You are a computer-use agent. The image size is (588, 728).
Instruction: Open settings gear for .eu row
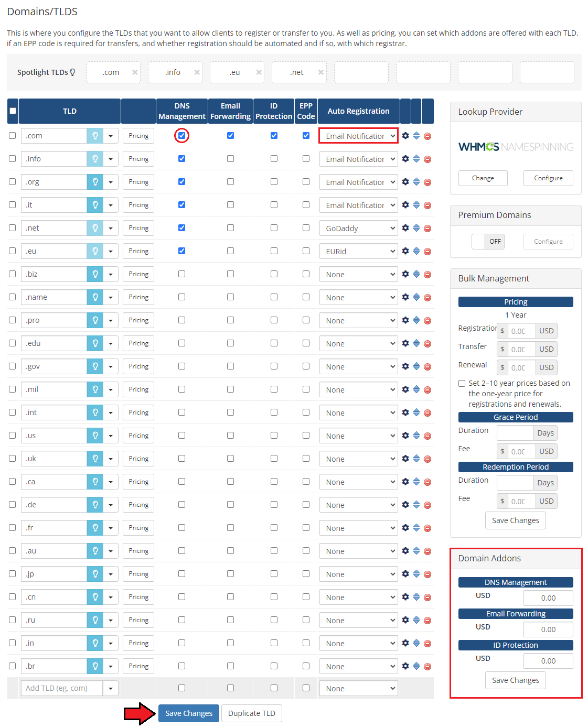pos(405,251)
